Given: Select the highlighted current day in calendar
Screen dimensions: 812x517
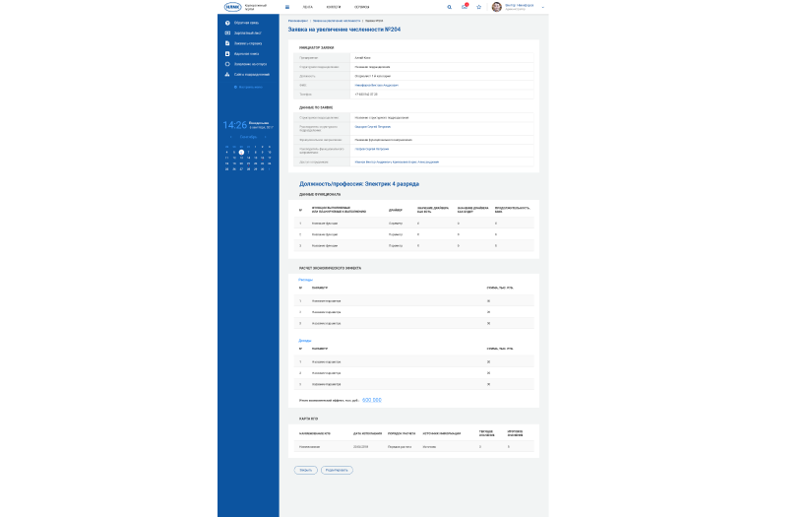Looking at the screenshot, I should pyautogui.click(x=241, y=153).
